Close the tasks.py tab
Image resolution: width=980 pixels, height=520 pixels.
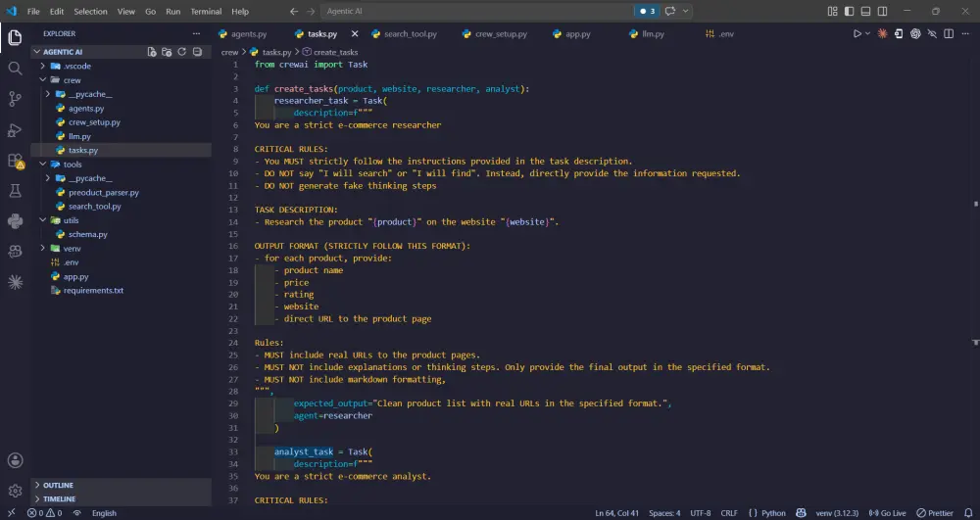[355, 33]
